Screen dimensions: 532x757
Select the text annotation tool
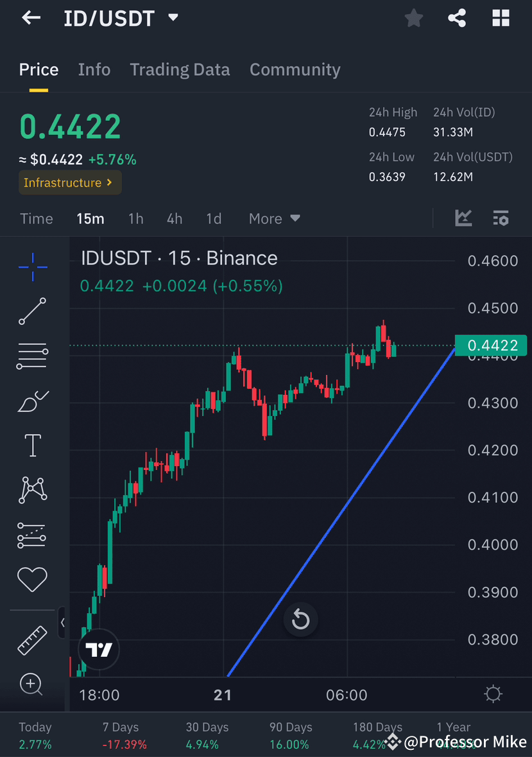coord(32,445)
